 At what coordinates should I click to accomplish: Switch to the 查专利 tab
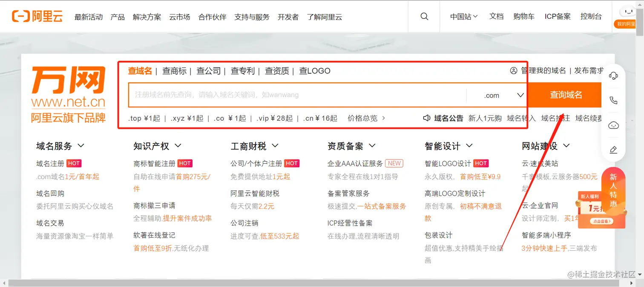pos(243,71)
